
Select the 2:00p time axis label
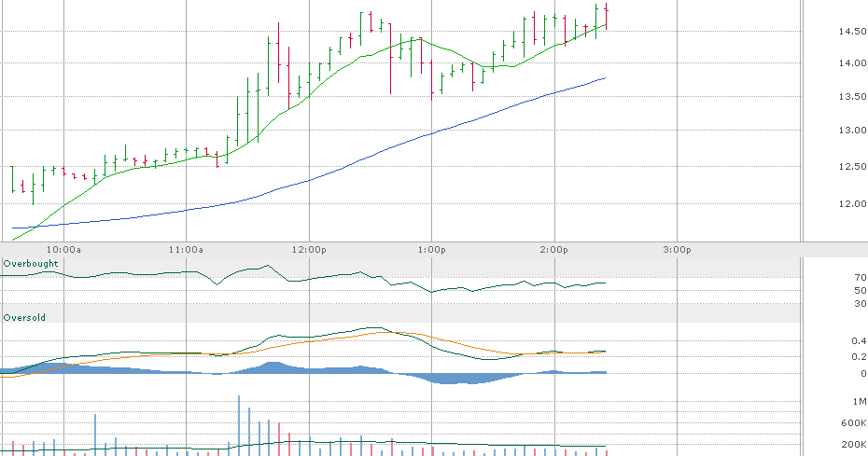pyautogui.click(x=554, y=250)
